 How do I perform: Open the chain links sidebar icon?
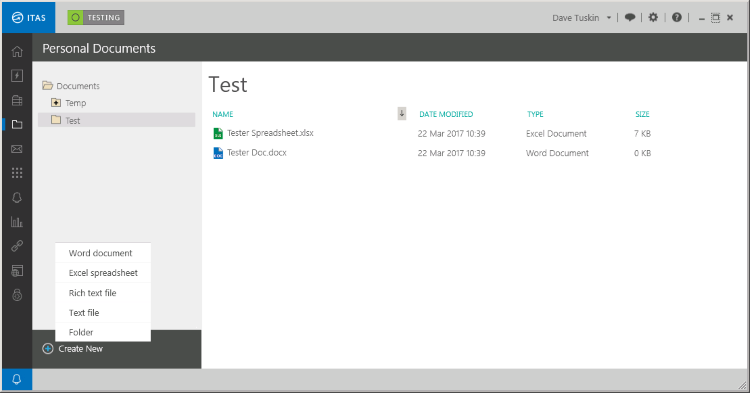17,246
